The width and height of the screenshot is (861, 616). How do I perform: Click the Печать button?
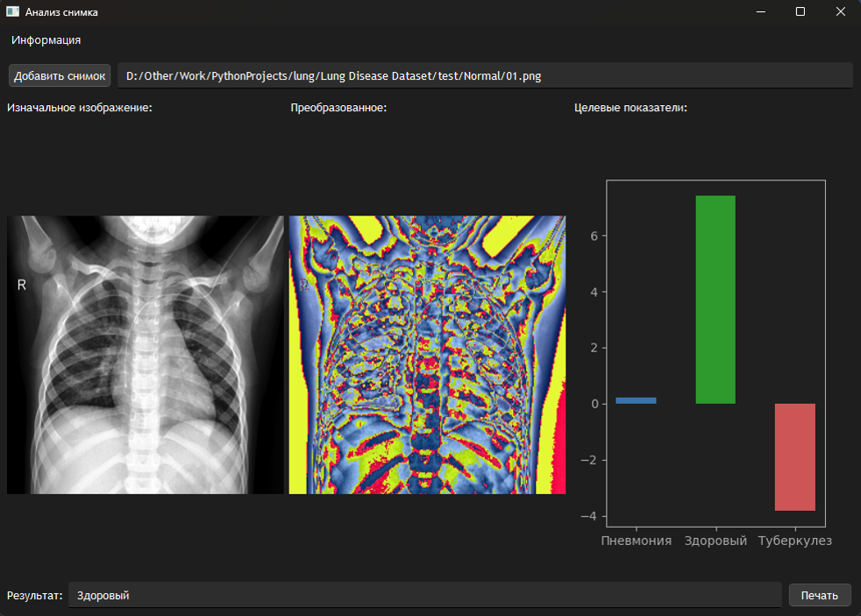click(x=820, y=595)
